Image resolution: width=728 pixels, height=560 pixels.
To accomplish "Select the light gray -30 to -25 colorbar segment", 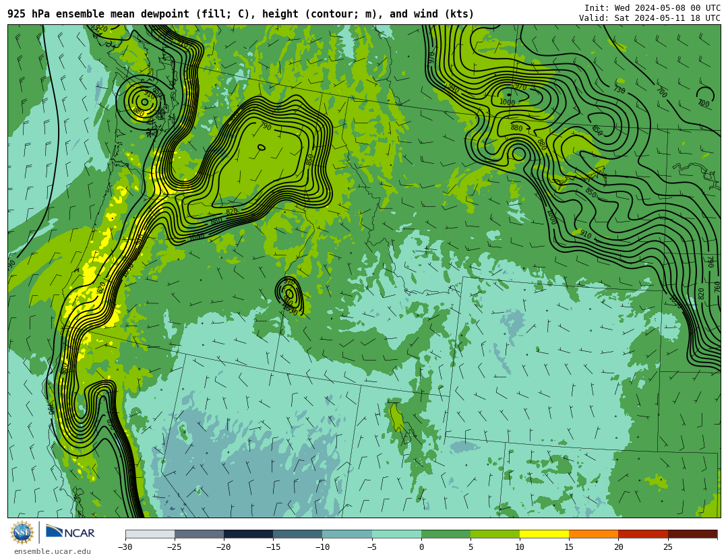I will (150, 534).
